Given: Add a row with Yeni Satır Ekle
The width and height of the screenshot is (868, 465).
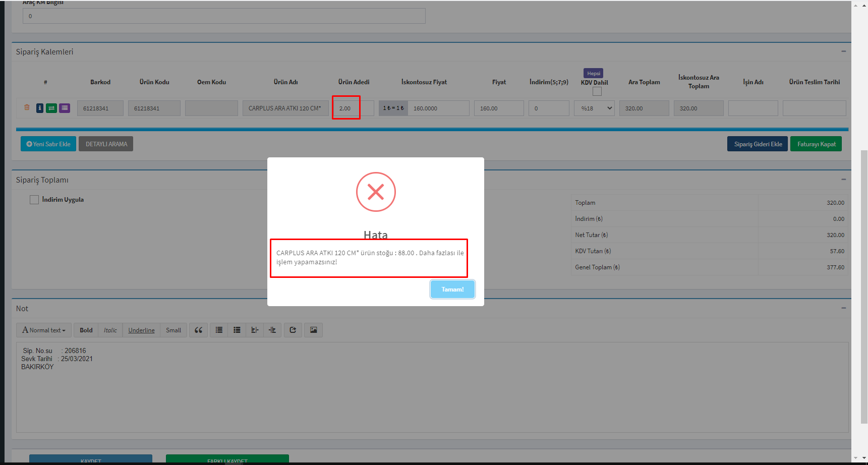Looking at the screenshot, I should (48, 144).
